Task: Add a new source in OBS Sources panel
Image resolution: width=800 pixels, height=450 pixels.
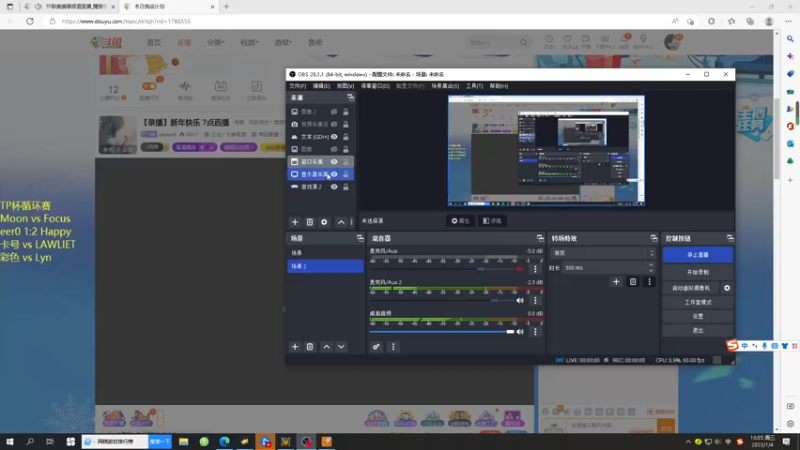Action: coord(295,222)
